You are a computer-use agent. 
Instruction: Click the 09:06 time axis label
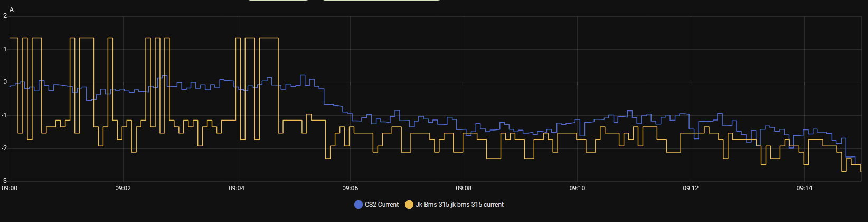click(350, 188)
